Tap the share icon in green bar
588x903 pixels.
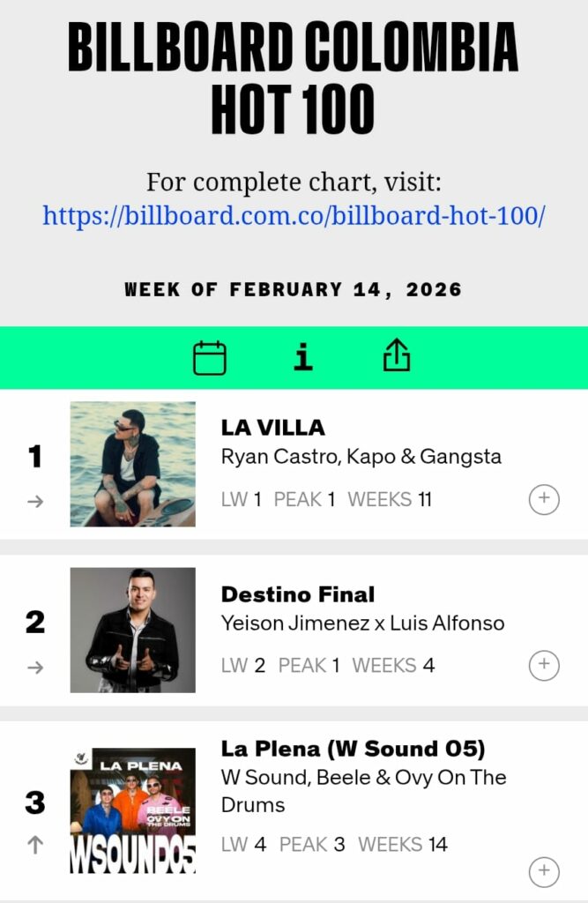point(397,356)
